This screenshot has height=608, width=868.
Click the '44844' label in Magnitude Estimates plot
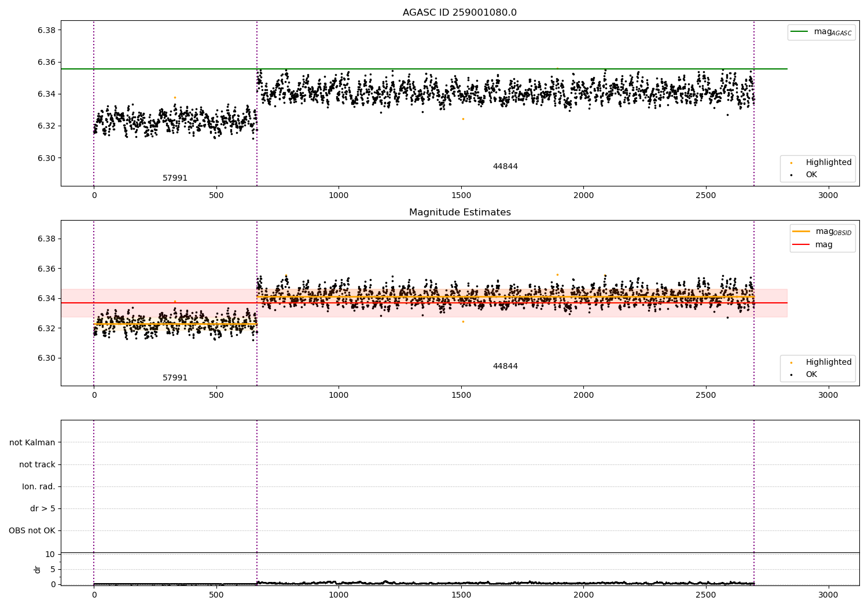pos(505,367)
